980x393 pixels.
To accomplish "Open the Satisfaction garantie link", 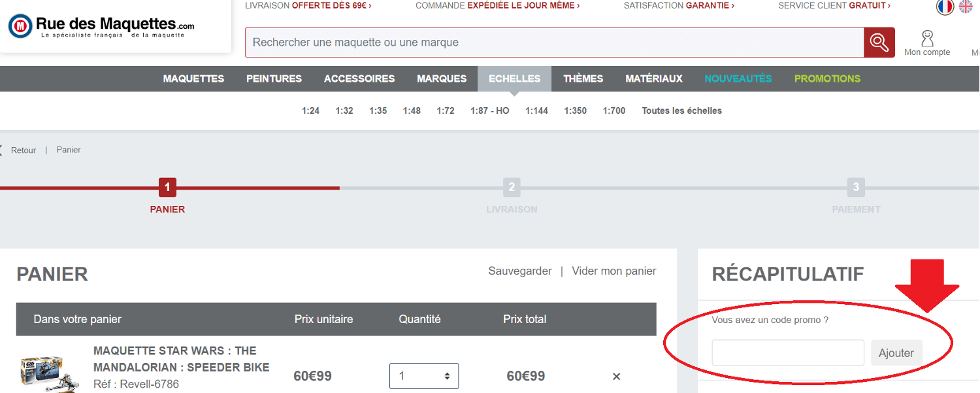I will (679, 6).
